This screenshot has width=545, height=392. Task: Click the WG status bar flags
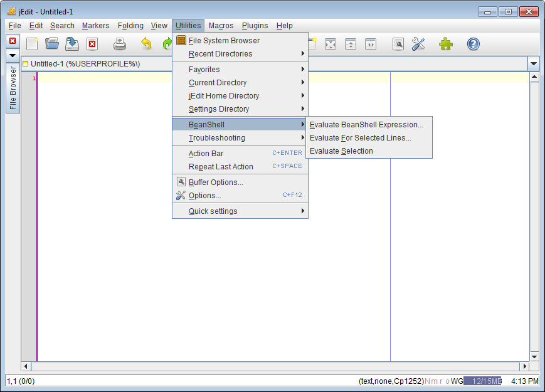tap(457, 381)
